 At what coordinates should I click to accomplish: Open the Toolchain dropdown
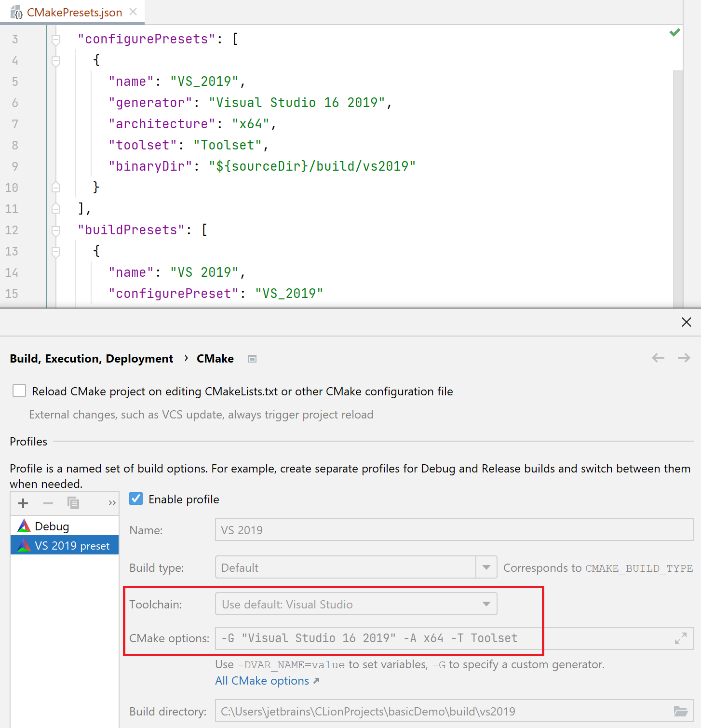[x=486, y=604]
